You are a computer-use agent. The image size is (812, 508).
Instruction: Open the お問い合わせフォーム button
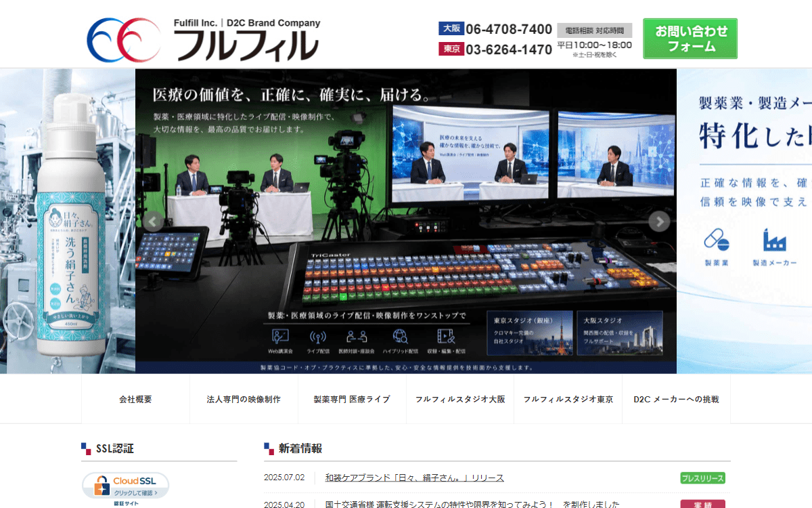click(690, 39)
